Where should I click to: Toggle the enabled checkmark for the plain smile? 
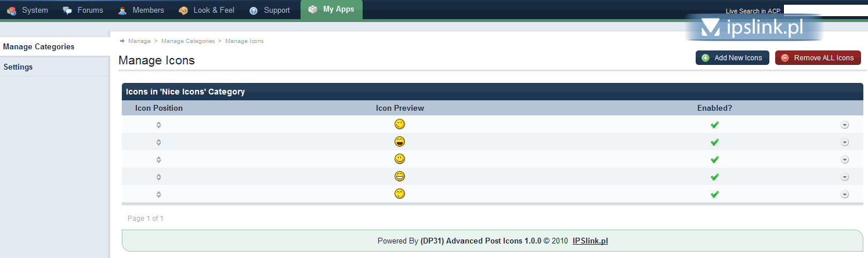coord(715,159)
